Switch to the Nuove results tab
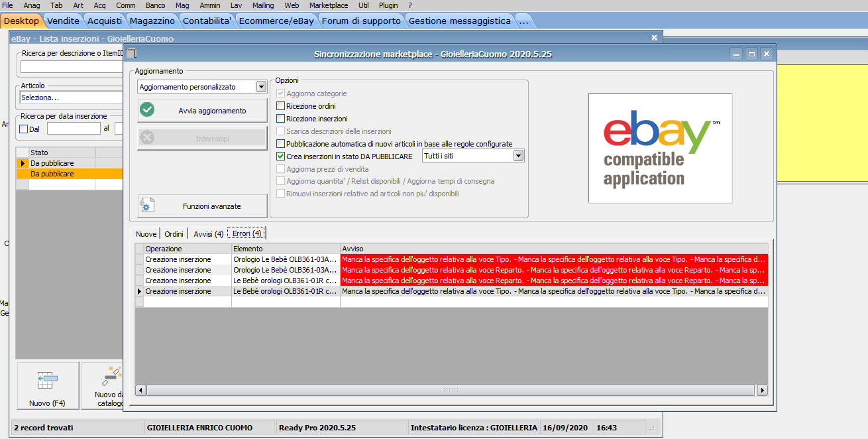 tap(146, 234)
